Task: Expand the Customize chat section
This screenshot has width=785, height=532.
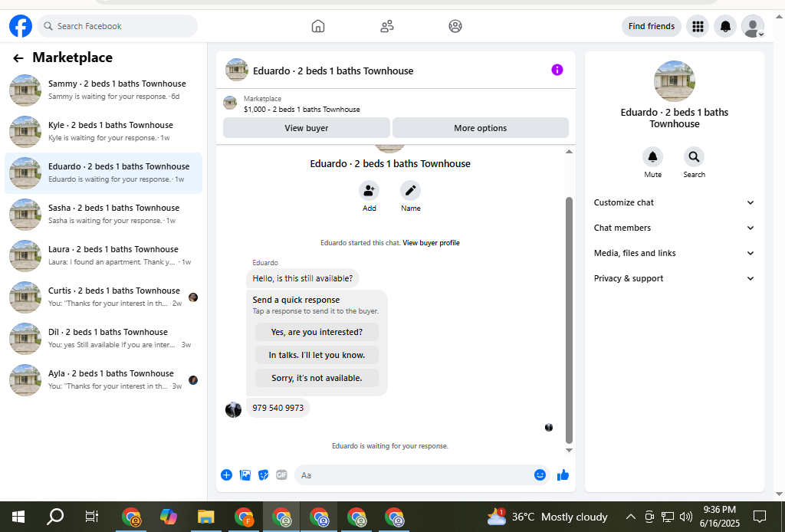Action: click(674, 202)
